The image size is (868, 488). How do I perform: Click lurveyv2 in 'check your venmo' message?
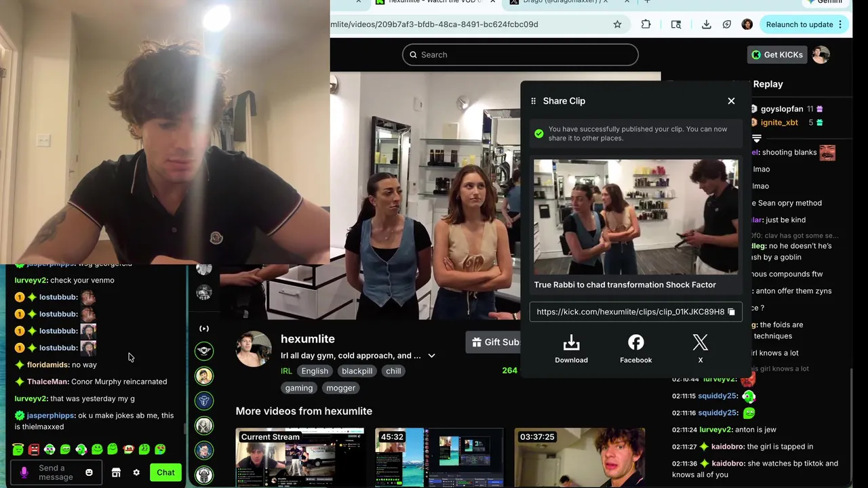pos(31,280)
